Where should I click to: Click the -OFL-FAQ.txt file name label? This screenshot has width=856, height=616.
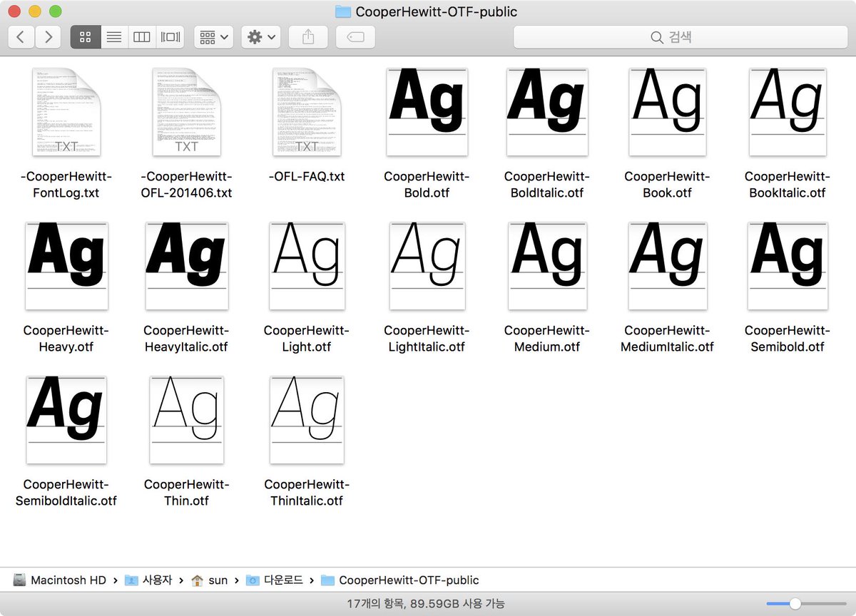[307, 177]
